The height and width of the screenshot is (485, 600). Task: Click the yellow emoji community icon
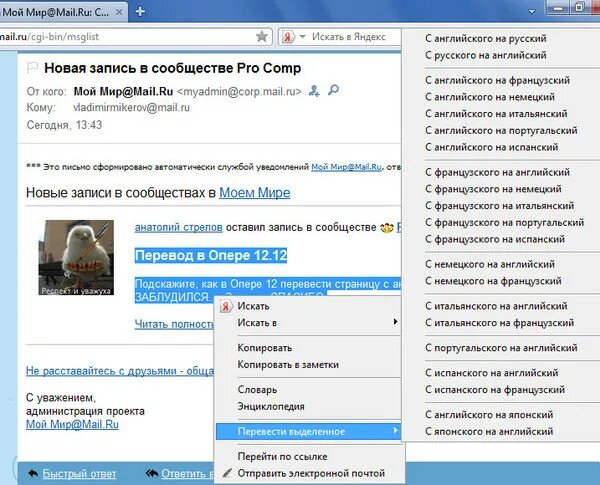pos(386,228)
